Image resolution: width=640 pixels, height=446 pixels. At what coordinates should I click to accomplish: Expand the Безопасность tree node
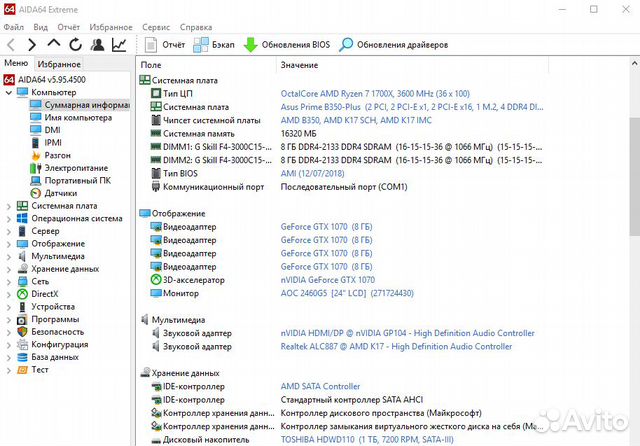(9, 333)
